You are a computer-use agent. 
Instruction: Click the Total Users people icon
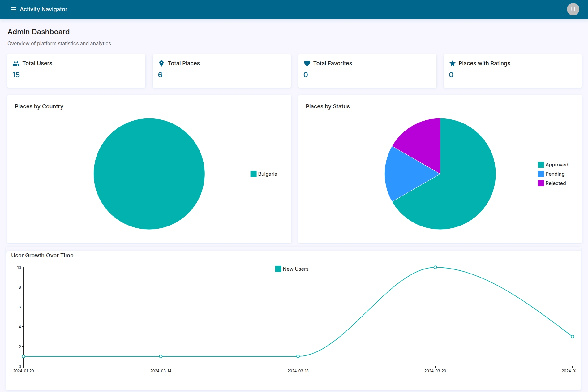(16, 63)
